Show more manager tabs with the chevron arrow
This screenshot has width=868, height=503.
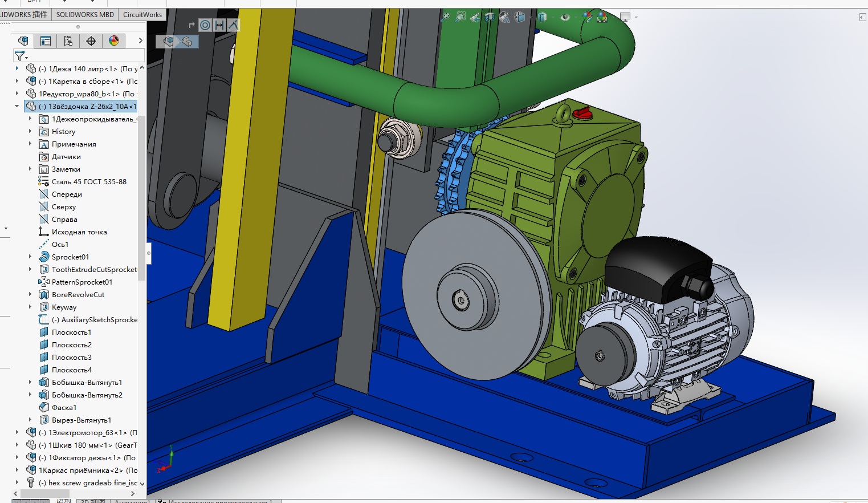tap(140, 40)
